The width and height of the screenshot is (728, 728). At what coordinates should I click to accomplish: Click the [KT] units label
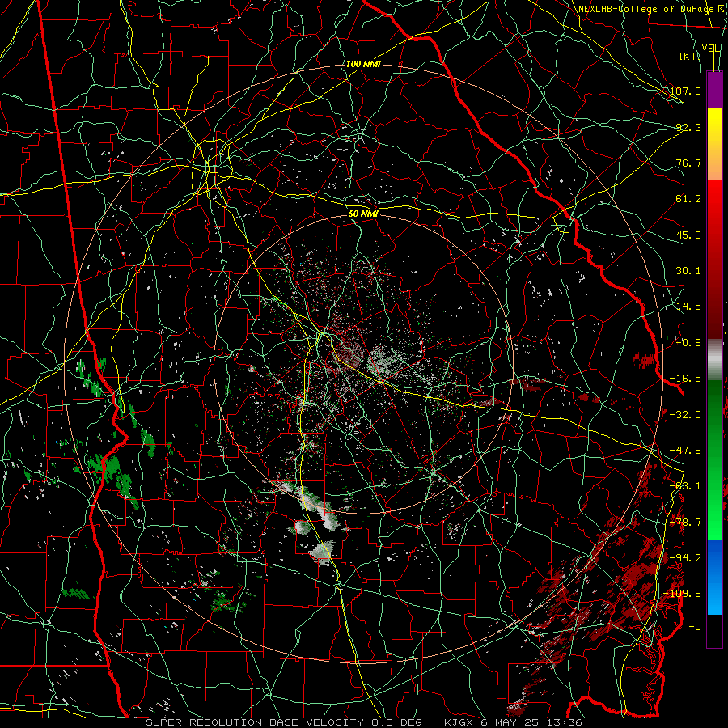689,56
